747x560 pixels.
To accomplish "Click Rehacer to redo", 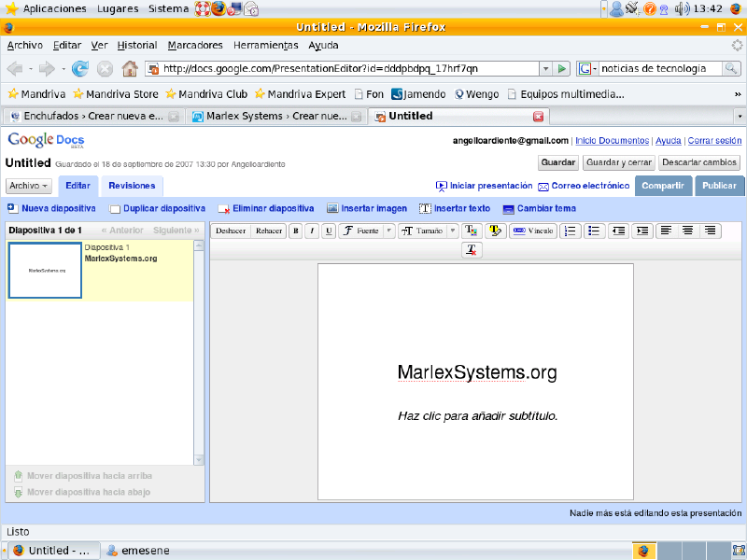I will [269, 231].
